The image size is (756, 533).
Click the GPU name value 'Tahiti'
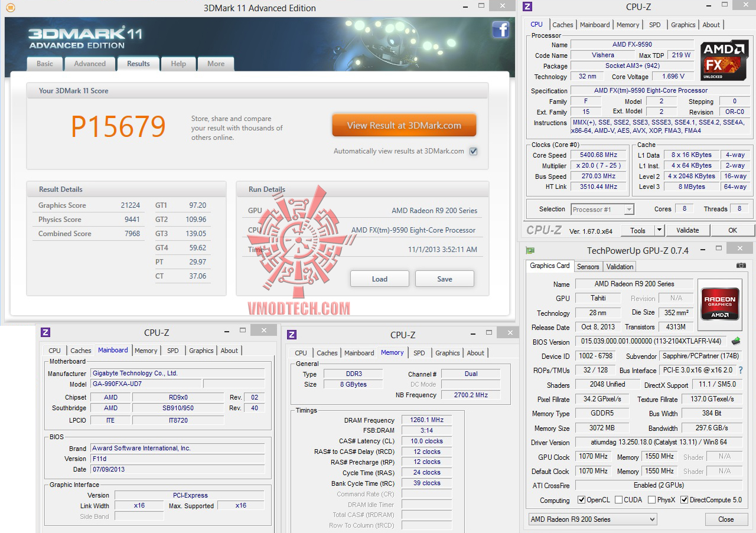[598, 298]
